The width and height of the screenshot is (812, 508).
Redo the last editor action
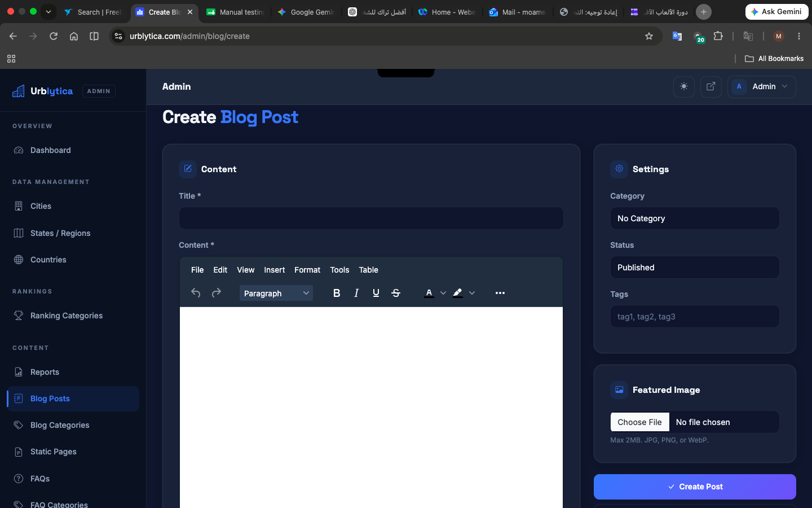pyautogui.click(x=216, y=293)
